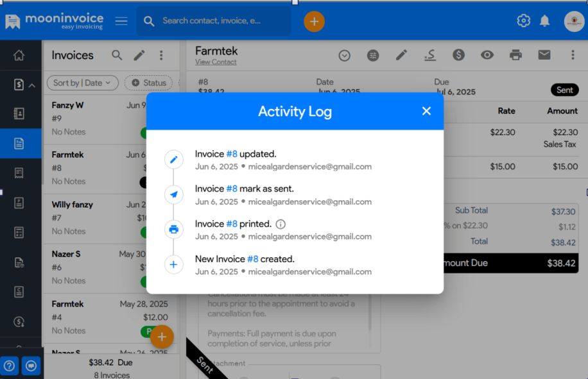The height and width of the screenshot is (379, 588).
Task: Toggle the hamburger menu icon
Action: [121, 21]
